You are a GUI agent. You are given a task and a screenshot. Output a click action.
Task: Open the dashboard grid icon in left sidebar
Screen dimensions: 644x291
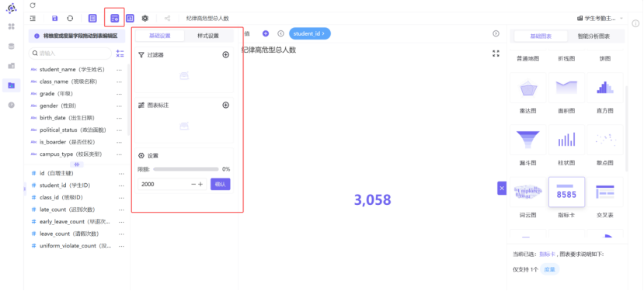pos(12,26)
